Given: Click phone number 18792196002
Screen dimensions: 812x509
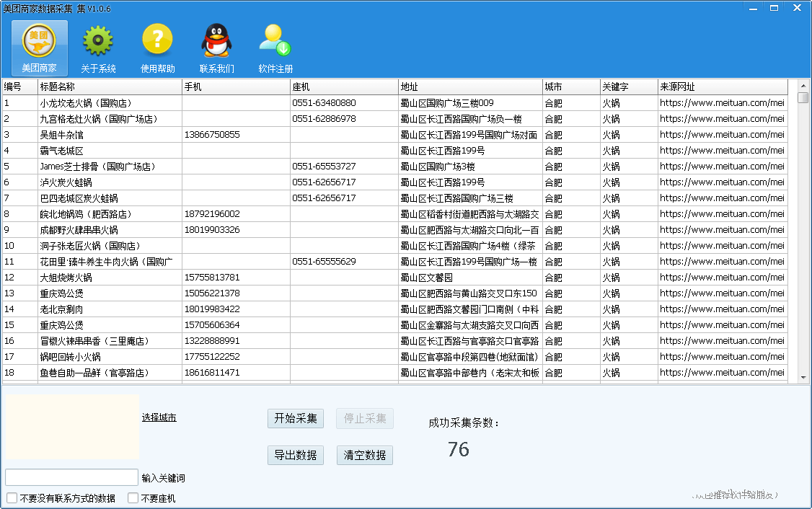Looking at the screenshot, I should pyautogui.click(x=212, y=214).
